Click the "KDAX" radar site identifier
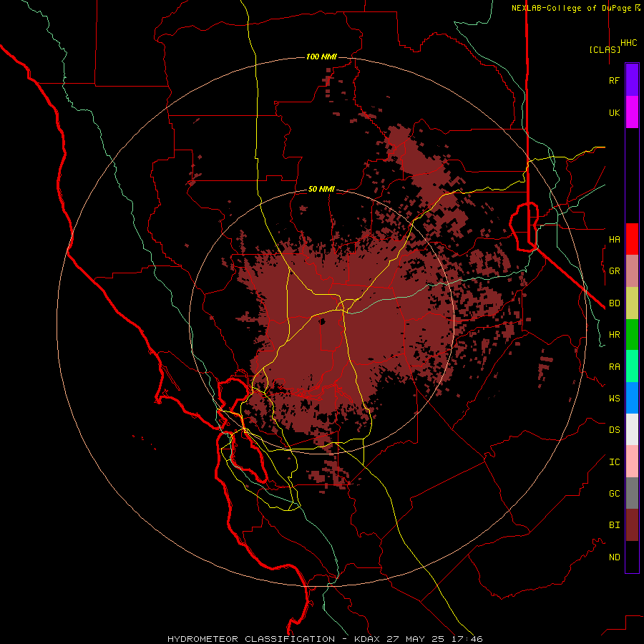 pos(367,639)
